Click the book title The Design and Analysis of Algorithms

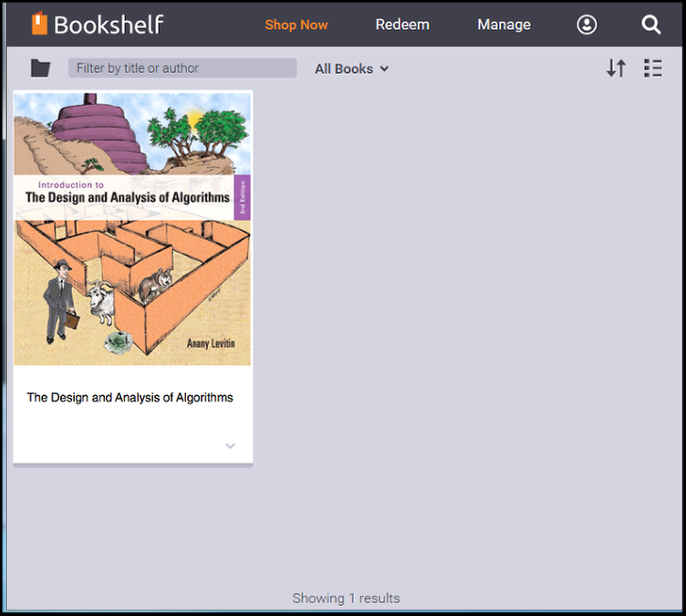click(130, 398)
